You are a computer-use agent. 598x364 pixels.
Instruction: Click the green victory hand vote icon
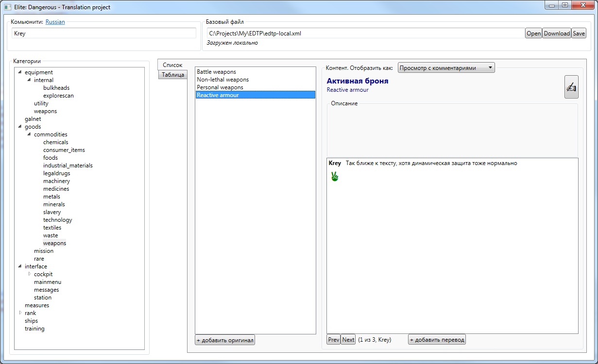point(334,177)
